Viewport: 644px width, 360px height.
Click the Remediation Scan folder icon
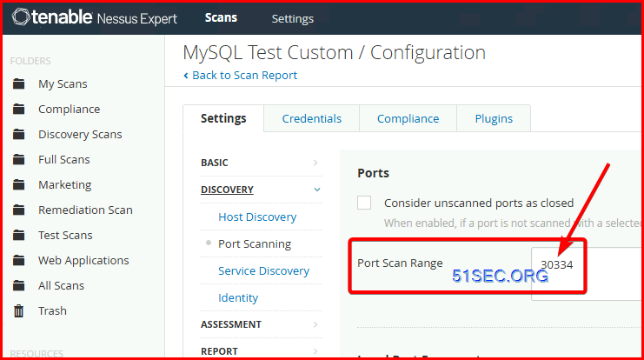point(18,210)
